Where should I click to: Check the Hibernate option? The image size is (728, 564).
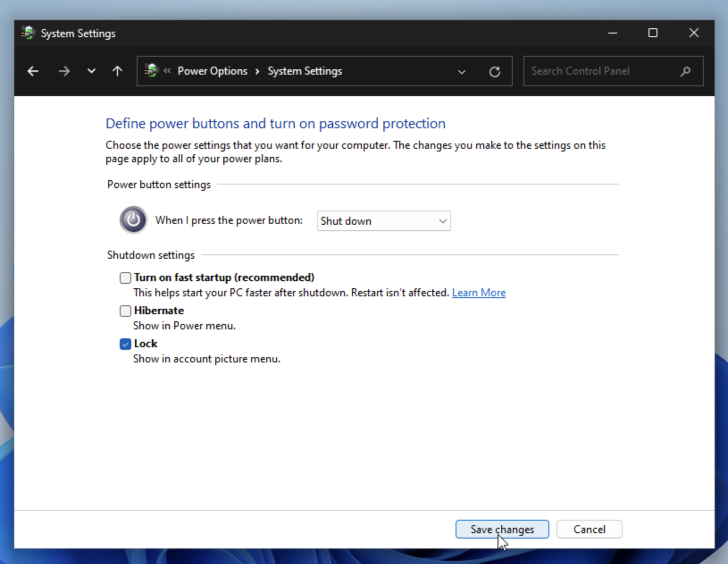(126, 311)
